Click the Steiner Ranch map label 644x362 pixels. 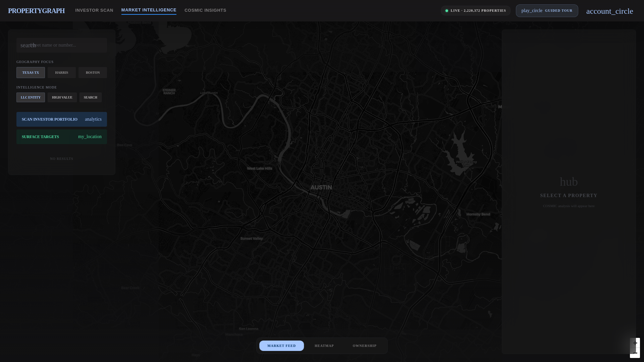[x=169, y=92]
